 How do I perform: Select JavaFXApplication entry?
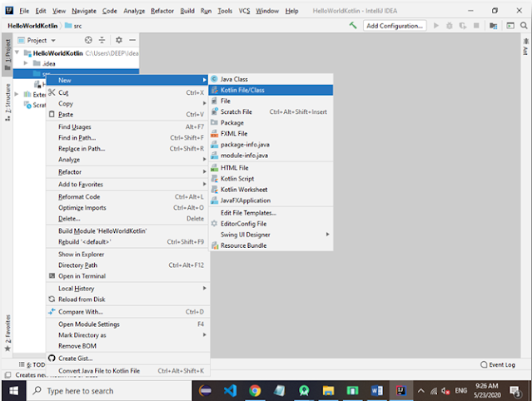(x=271, y=200)
